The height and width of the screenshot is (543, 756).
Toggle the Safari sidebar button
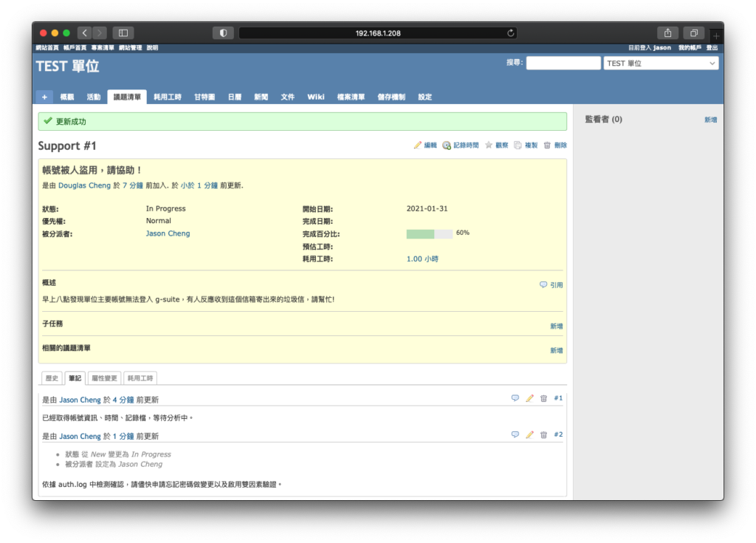pos(123,33)
